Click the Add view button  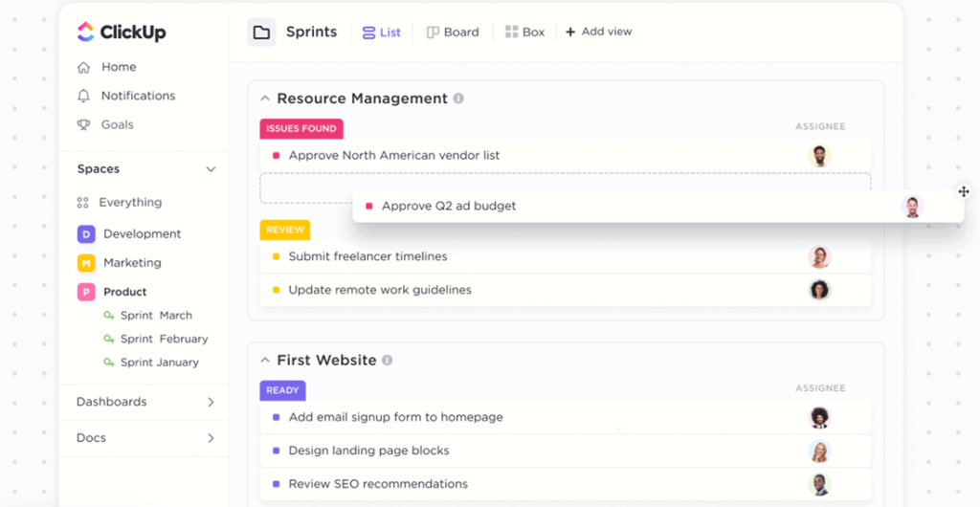[599, 32]
